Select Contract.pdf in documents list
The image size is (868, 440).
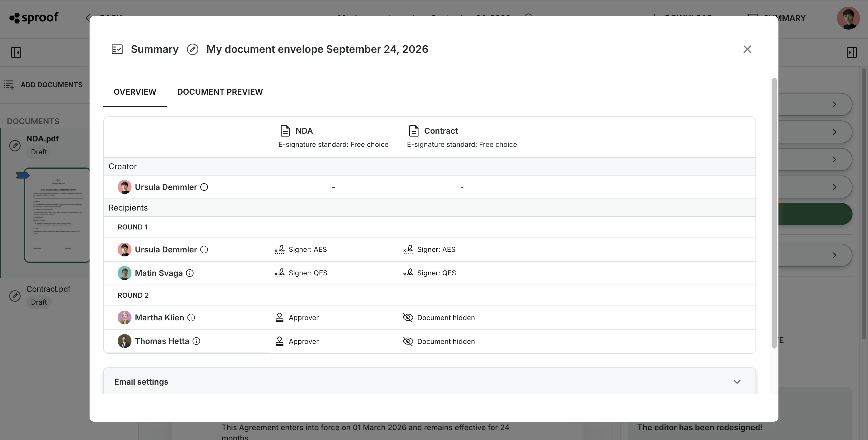pos(48,289)
